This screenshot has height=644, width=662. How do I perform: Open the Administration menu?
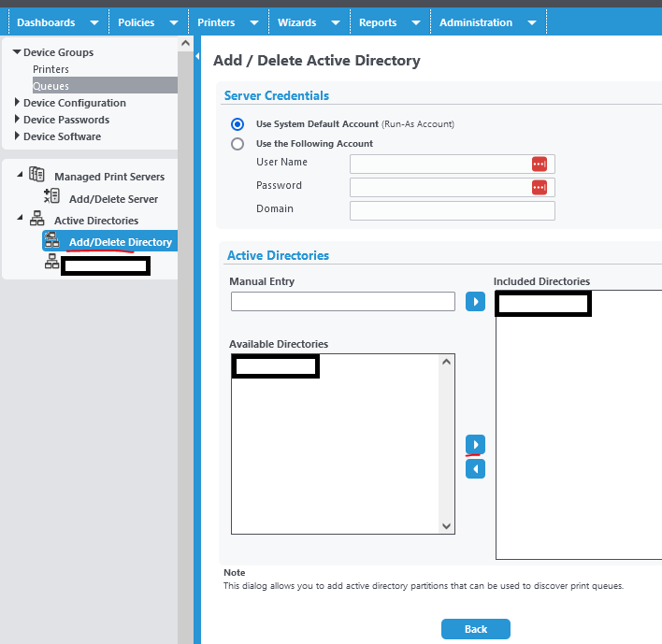476,22
